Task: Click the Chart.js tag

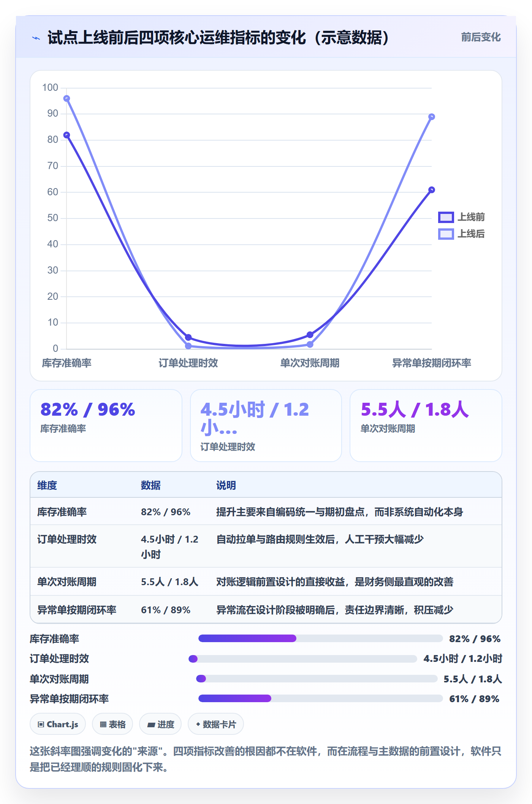Action: click(58, 724)
